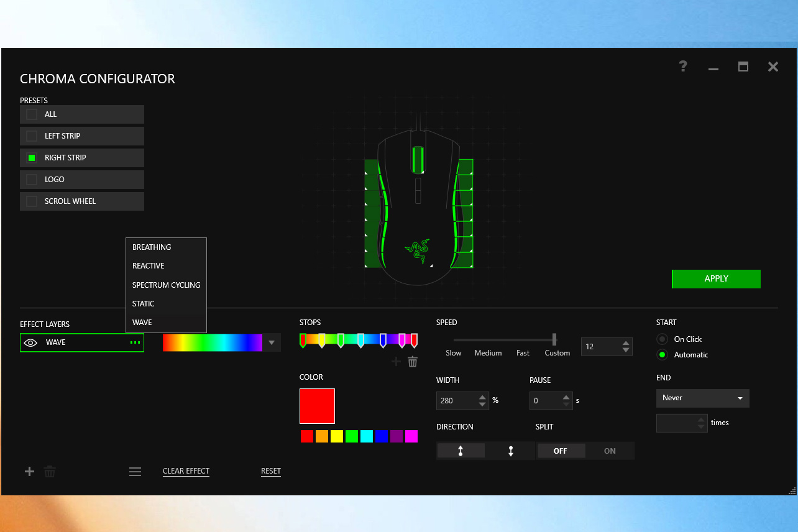
Task: Select On Click start radio button
Action: [663, 339]
